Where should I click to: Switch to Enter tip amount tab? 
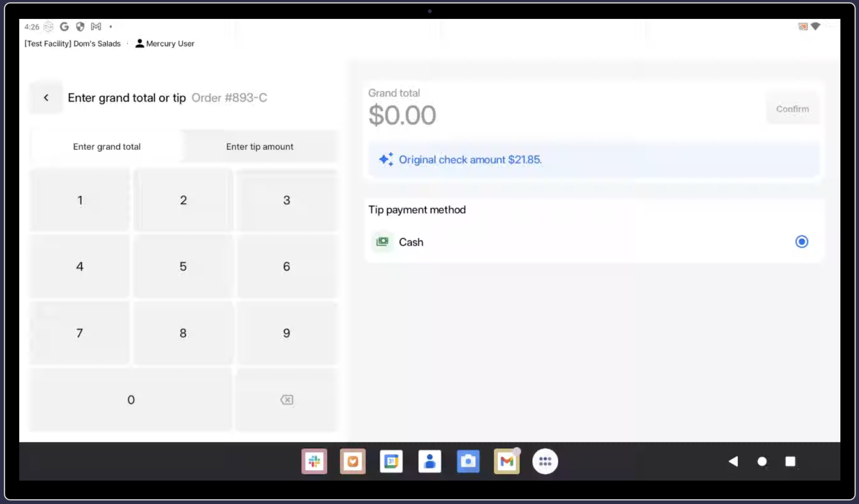[x=259, y=147]
